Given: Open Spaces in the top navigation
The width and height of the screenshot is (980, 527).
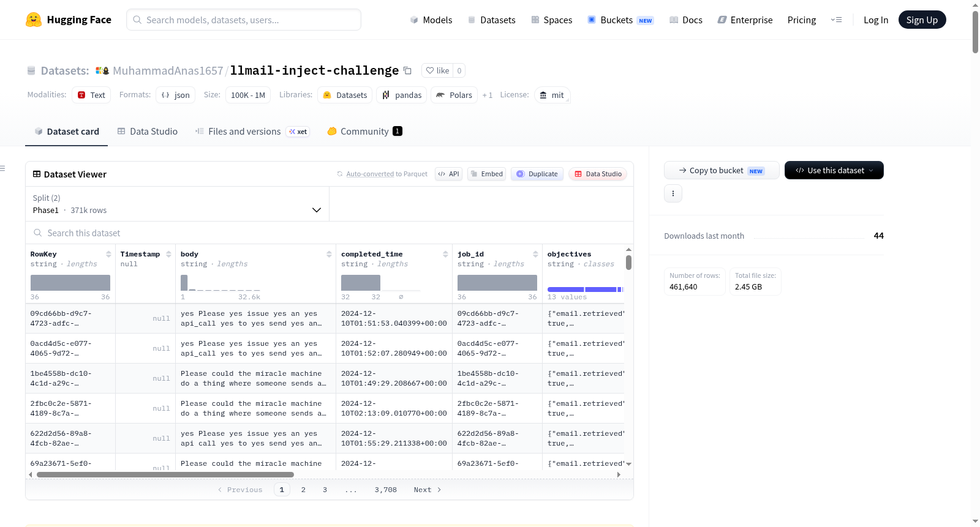Looking at the screenshot, I should click(x=552, y=20).
